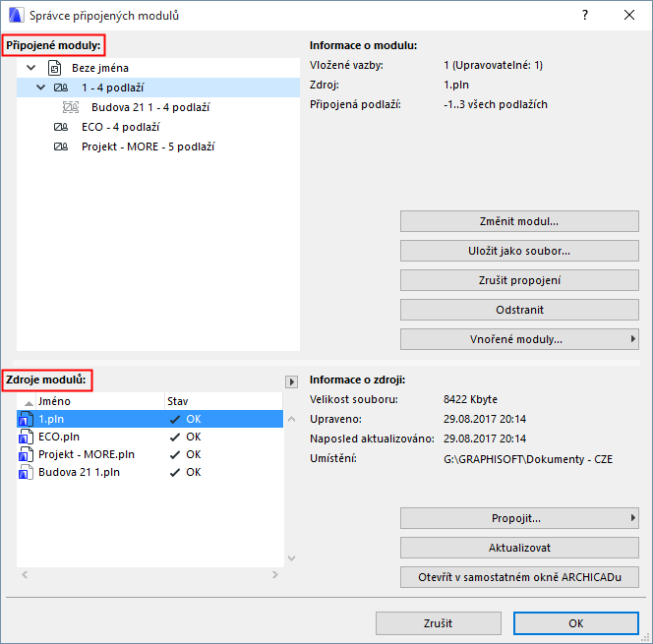This screenshot has height=644, width=653.
Task: Collapse the 1 - 4 podlaží node
Action: coord(41,88)
